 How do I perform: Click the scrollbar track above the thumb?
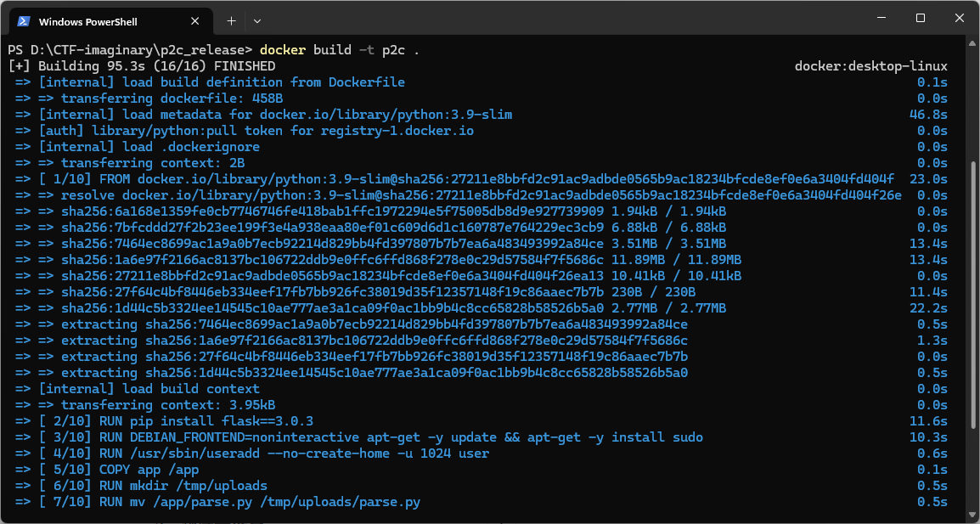(x=973, y=102)
